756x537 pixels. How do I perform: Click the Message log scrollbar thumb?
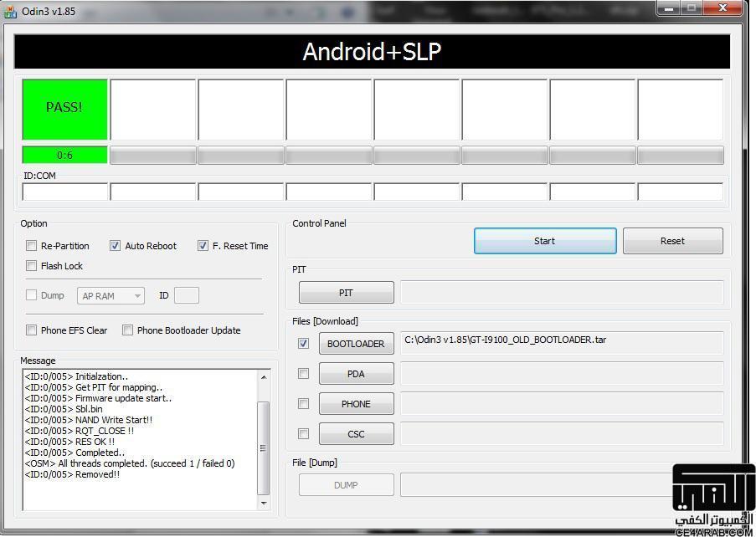[264, 447]
